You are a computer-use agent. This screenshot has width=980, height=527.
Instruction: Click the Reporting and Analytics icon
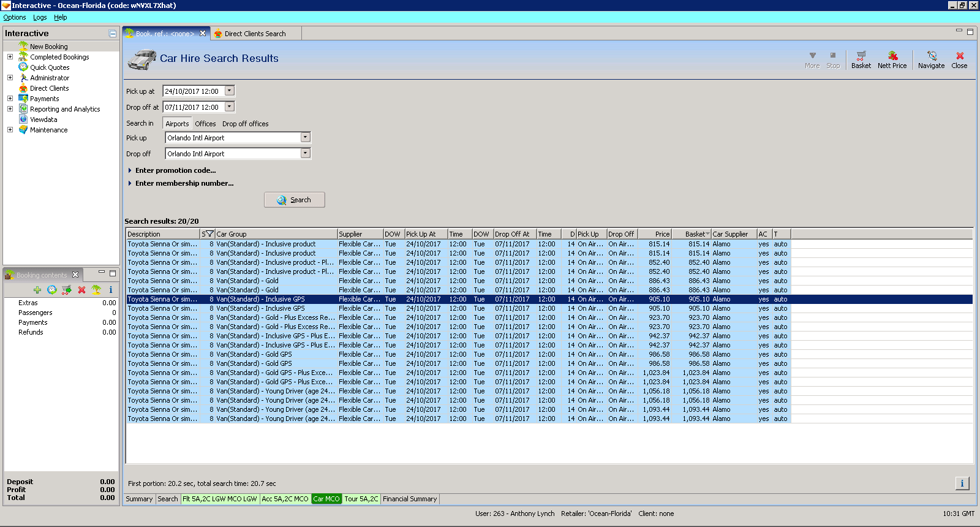(23, 108)
